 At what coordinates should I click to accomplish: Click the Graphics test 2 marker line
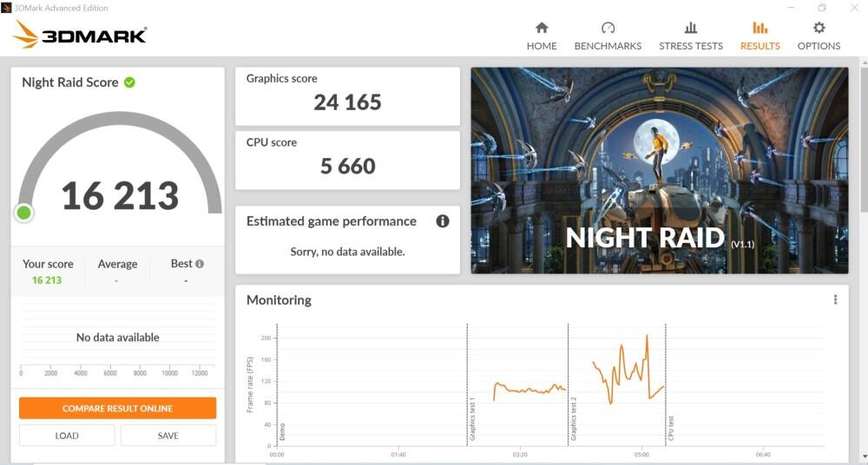point(568,384)
